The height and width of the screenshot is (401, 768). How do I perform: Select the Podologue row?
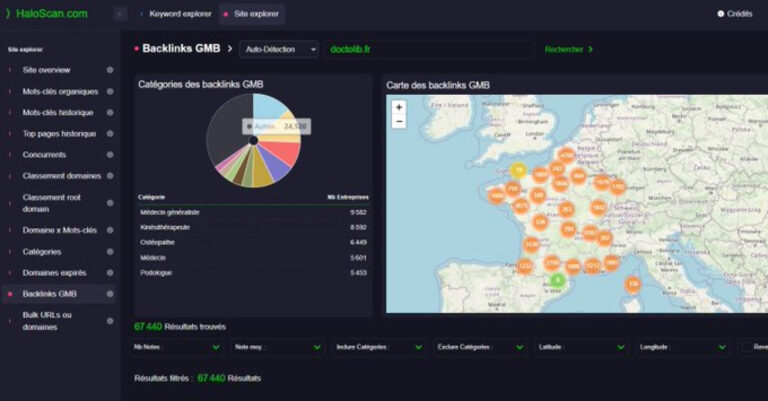pos(253,273)
